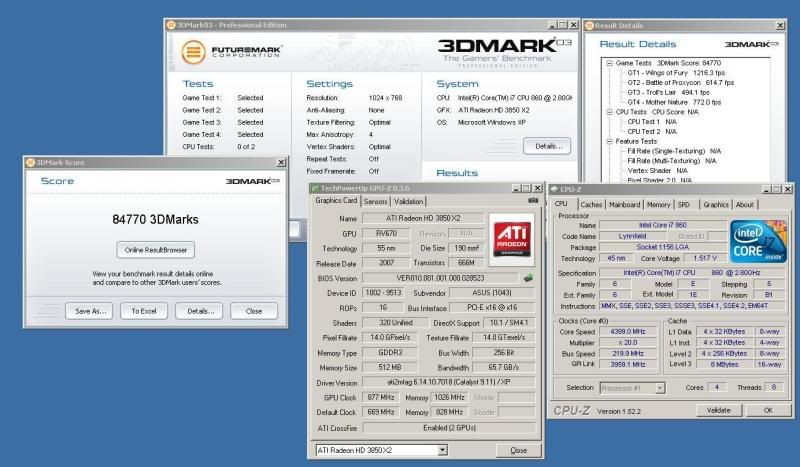The image size is (800, 467).
Task: Select the GT4 - Mother Nature row
Action: [x=674, y=102]
